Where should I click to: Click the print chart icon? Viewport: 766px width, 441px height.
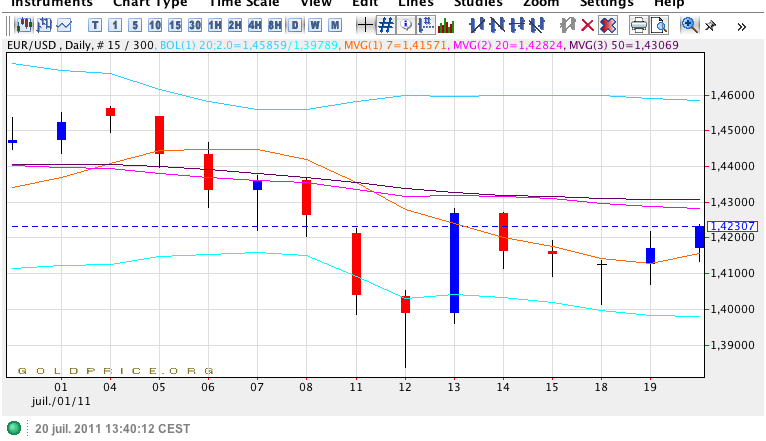point(635,25)
